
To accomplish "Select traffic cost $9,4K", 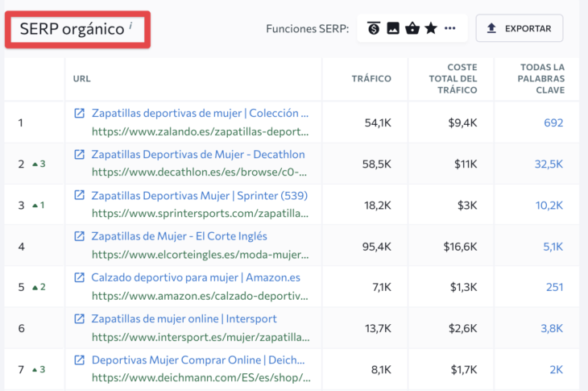I will 463,123.
